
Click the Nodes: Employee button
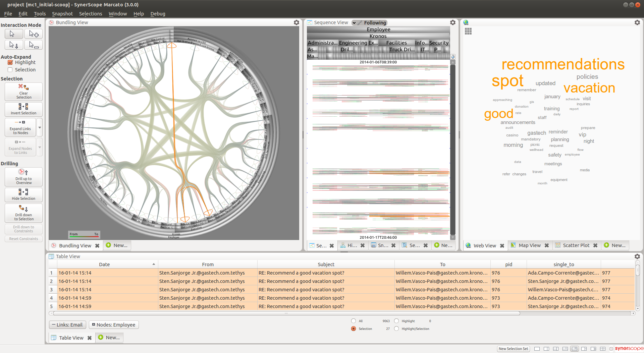[114, 325]
